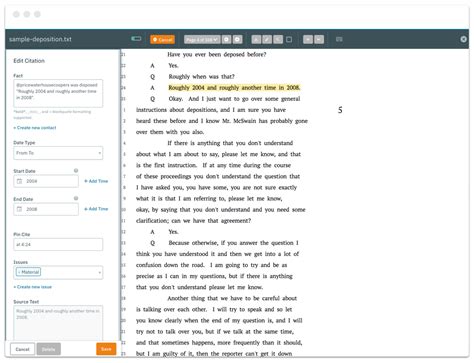The height and width of the screenshot is (363, 474).
Task: Click the Edit Citation heading
Action: [x=29, y=61]
